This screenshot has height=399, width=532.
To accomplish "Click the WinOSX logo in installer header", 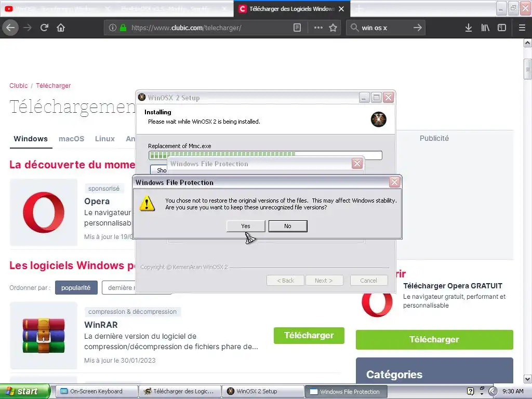I will coord(378,119).
